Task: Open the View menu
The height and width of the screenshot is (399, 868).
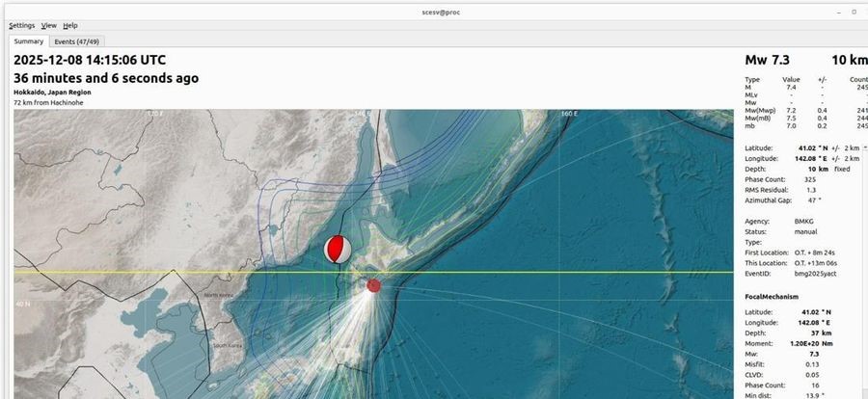Action: point(48,25)
